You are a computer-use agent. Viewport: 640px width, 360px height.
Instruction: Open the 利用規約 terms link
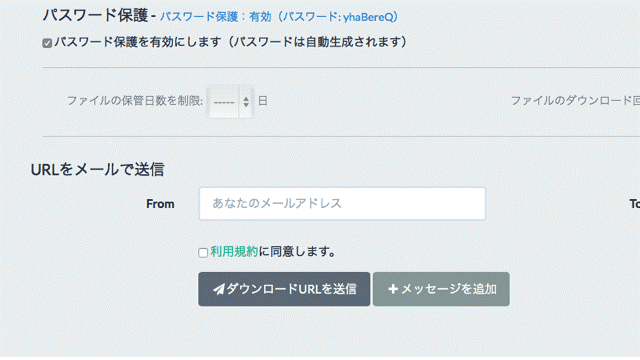click(234, 251)
